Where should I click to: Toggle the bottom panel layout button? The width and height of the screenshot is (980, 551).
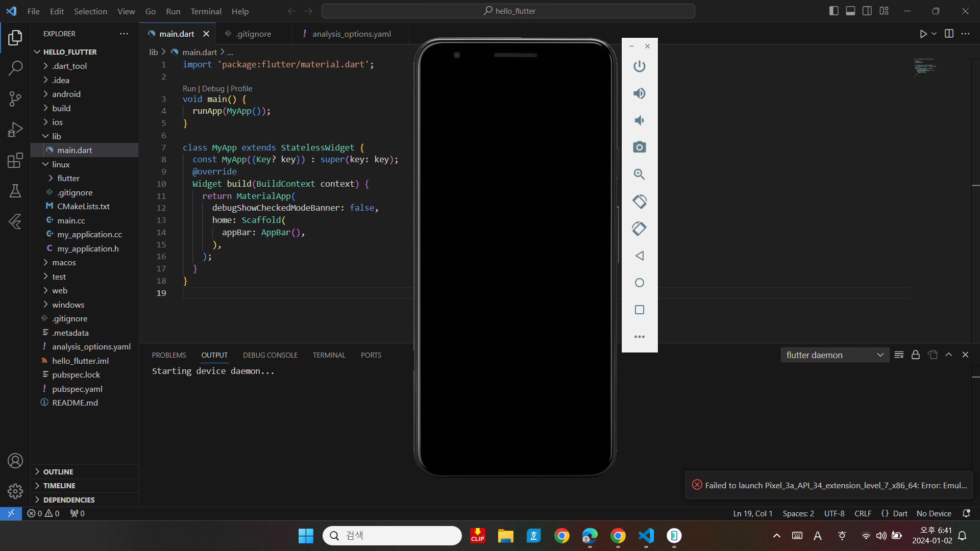[x=850, y=11]
